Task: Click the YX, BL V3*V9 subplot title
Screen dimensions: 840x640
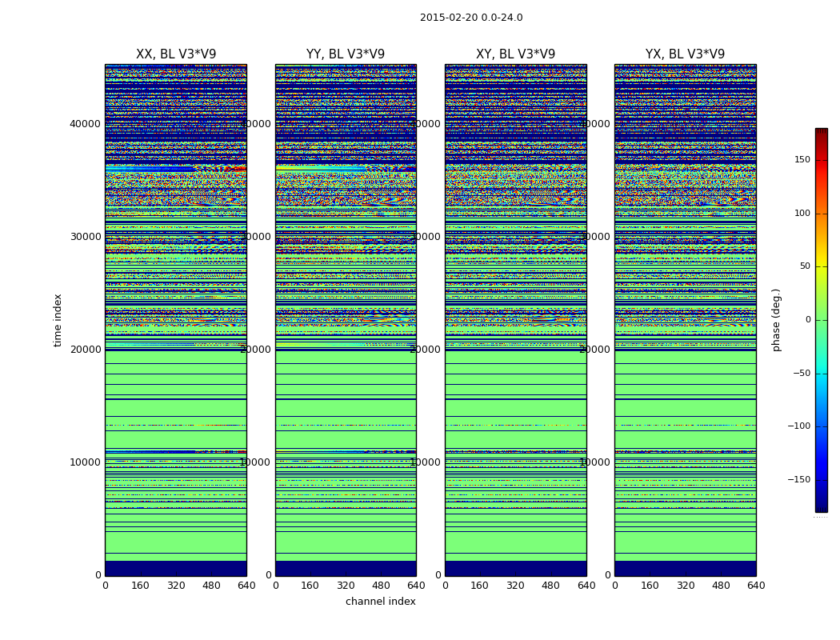Action: (x=685, y=54)
